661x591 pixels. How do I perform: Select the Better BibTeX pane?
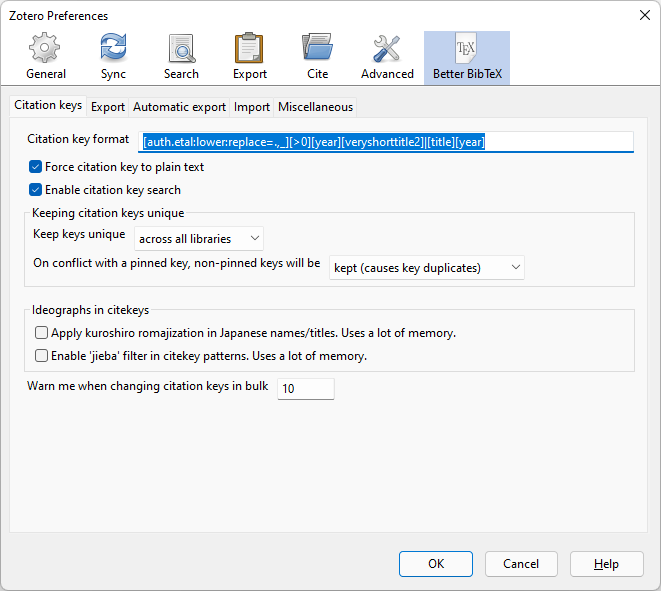(467, 58)
